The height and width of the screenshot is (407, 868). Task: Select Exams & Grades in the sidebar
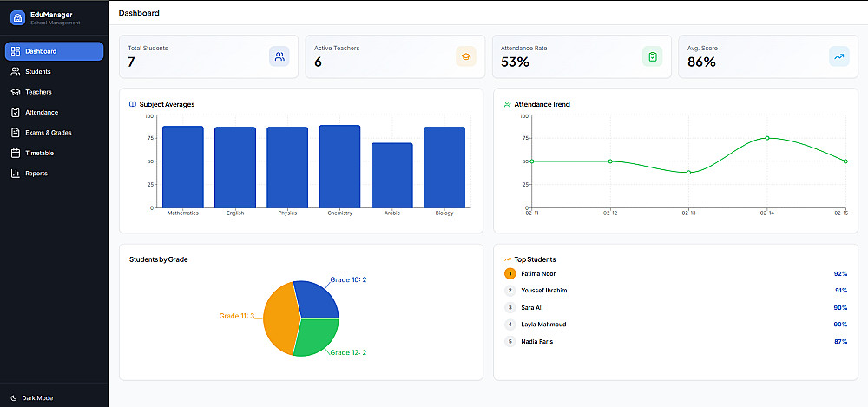(54, 133)
